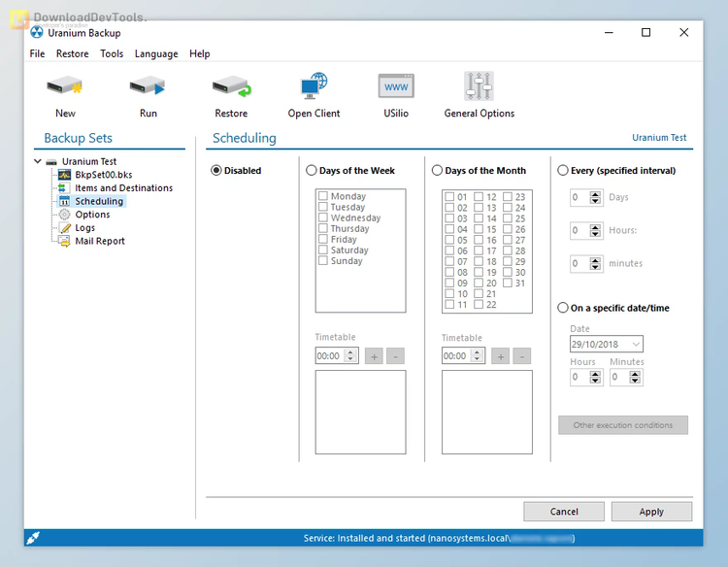
Task: Open the Language menu
Action: tap(156, 53)
